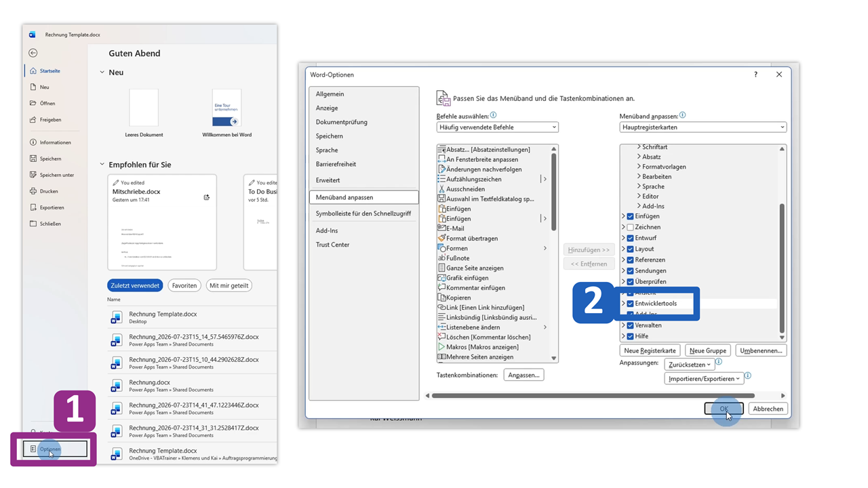This screenshot has width=868, height=488.
Task: Enable the Zeichnen tab checkbox
Action: coord(630,227)
